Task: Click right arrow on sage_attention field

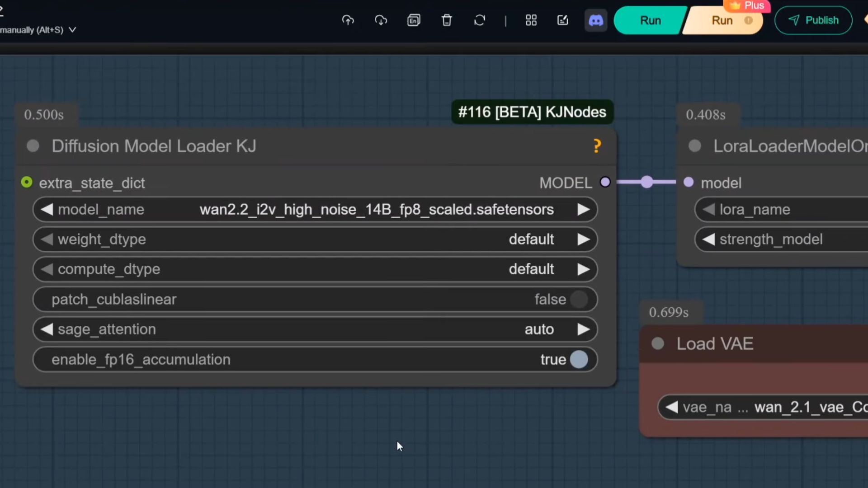Action: (583, 329)
